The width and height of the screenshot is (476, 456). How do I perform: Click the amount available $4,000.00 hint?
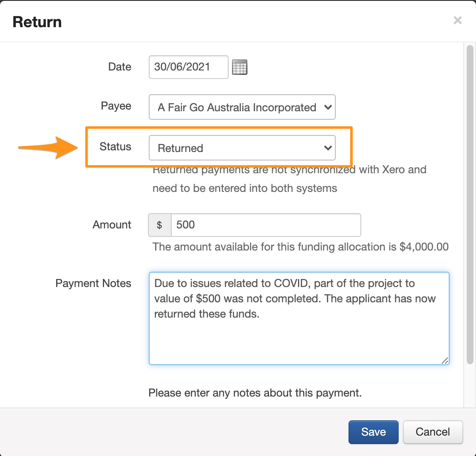(x=300, y=247)
